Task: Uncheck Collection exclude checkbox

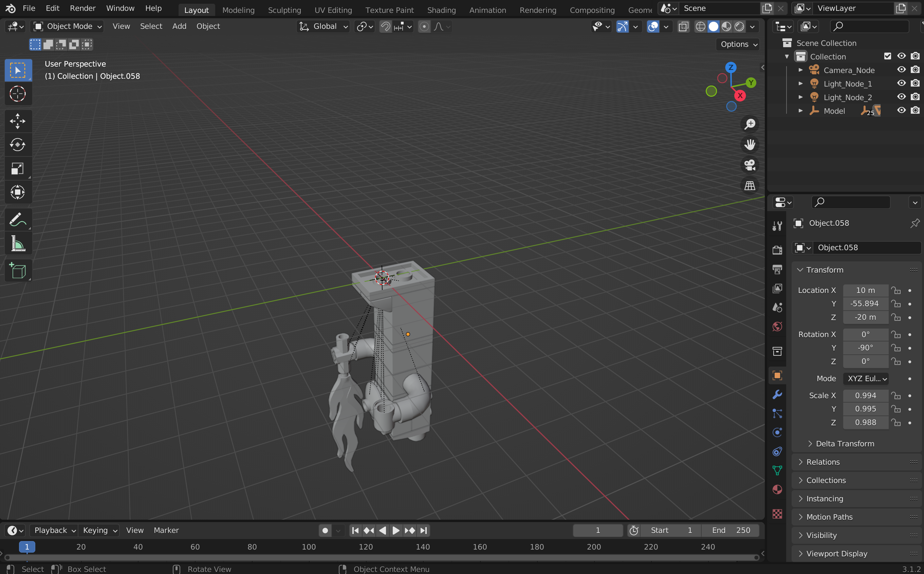Action: coord(888,56)
